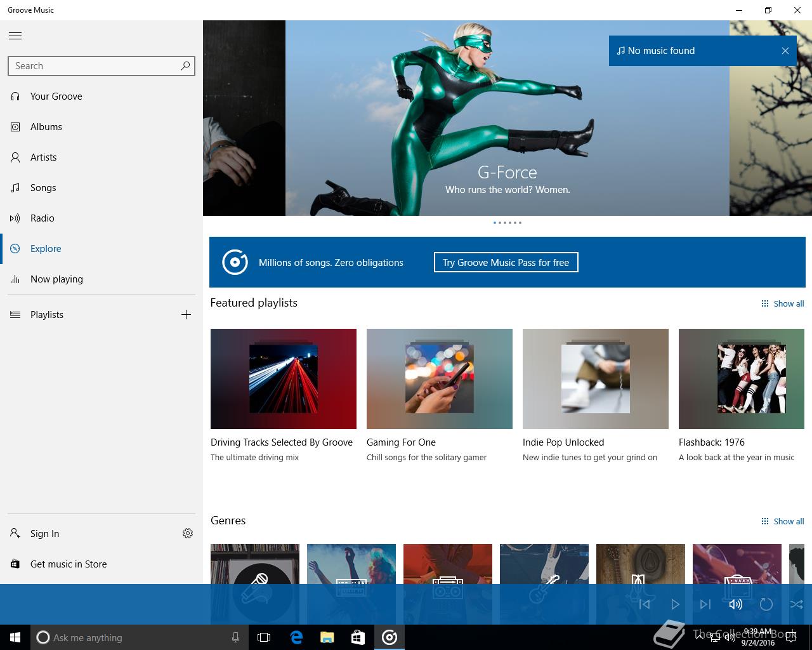Skip to next track
Screen dimensions: 812x650
[705, 604]
